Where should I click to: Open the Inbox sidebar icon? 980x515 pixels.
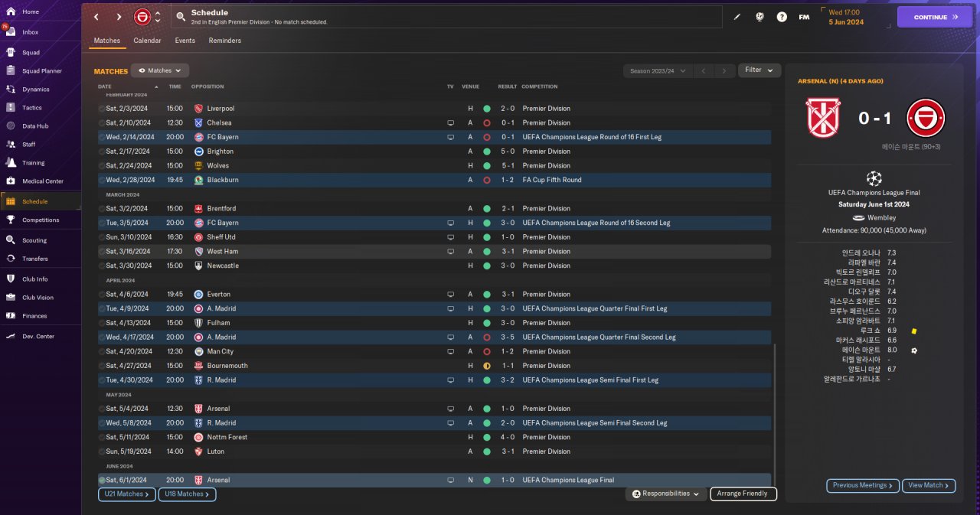click(11, 32)
